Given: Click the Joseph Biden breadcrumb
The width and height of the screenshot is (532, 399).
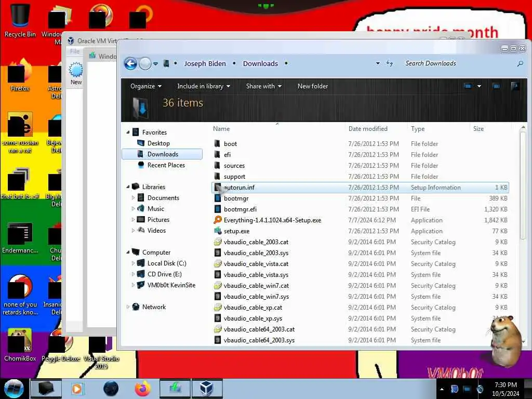Looking at the screenshot, I should point(205,63).
